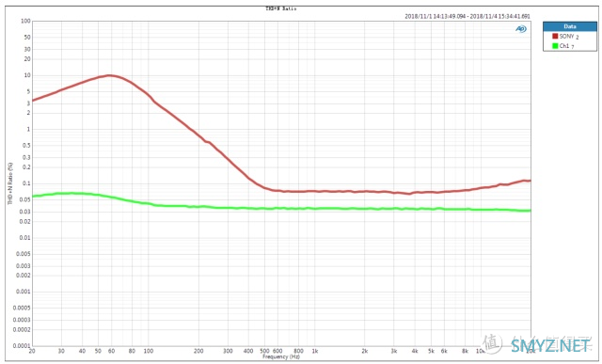Click the 20 tick at the frequency axis start
Image resolution: width=602 pixels, height=364 pixels.
tap(32, 351)
